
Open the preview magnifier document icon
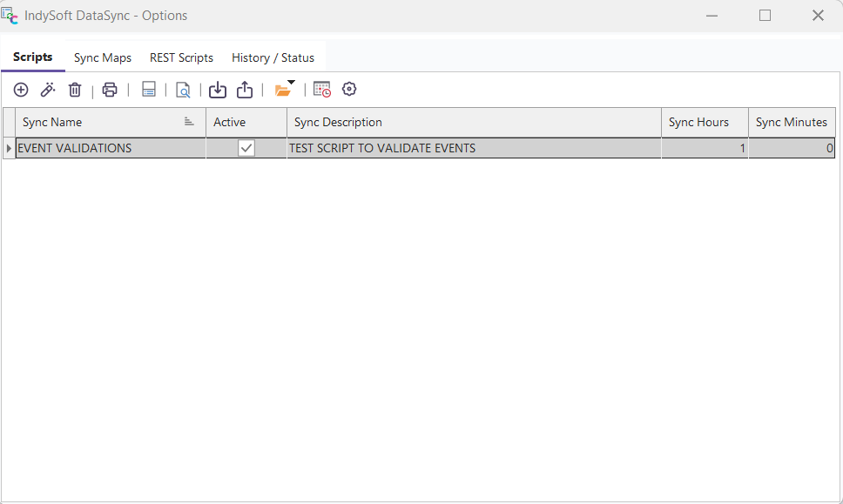pos(183,90)
